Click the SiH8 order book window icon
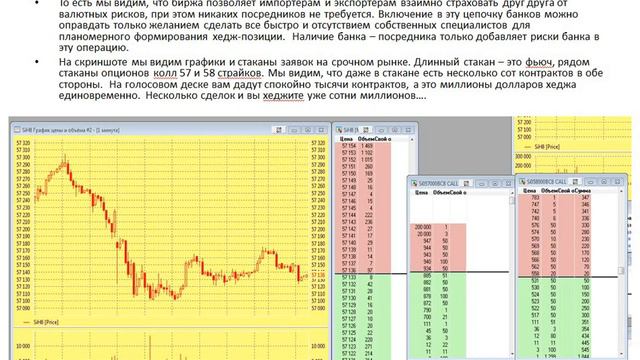The image size is (640, 360). point(339,130)
